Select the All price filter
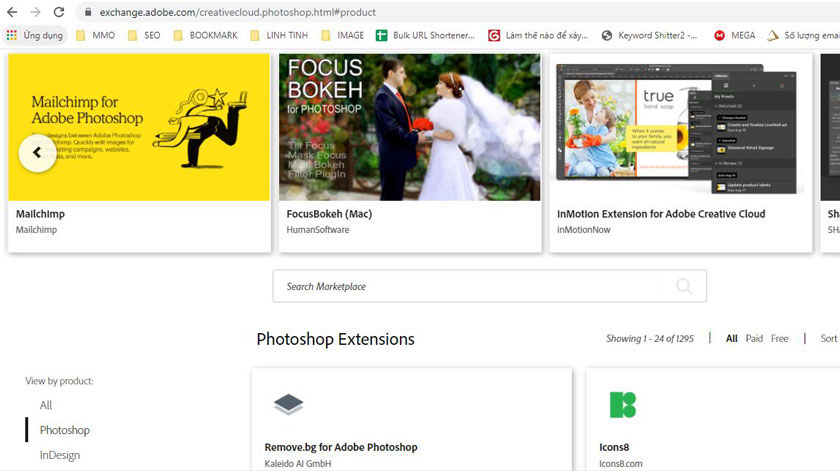This screenshot has width=840, height=471. pyautogui.click(x=732, y=338)
